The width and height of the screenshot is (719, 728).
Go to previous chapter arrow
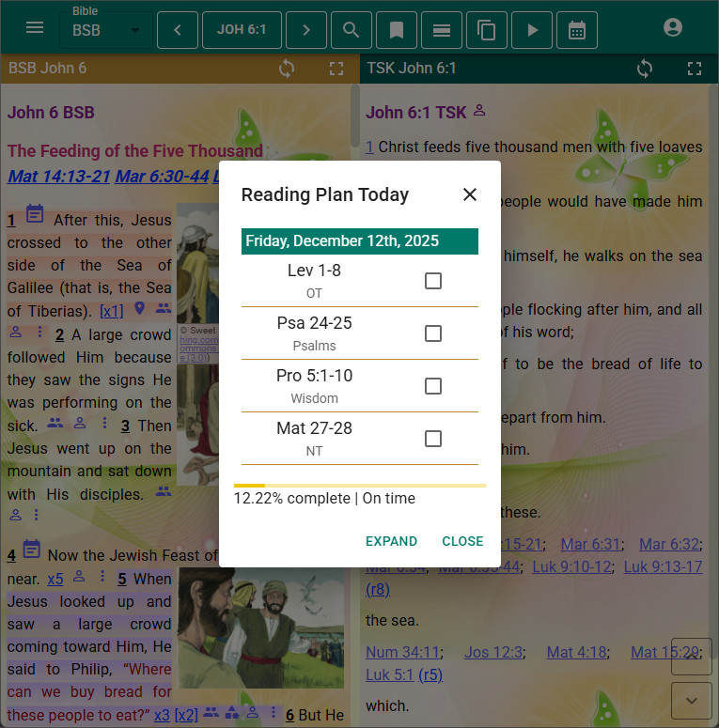click(x=178, y=30)
